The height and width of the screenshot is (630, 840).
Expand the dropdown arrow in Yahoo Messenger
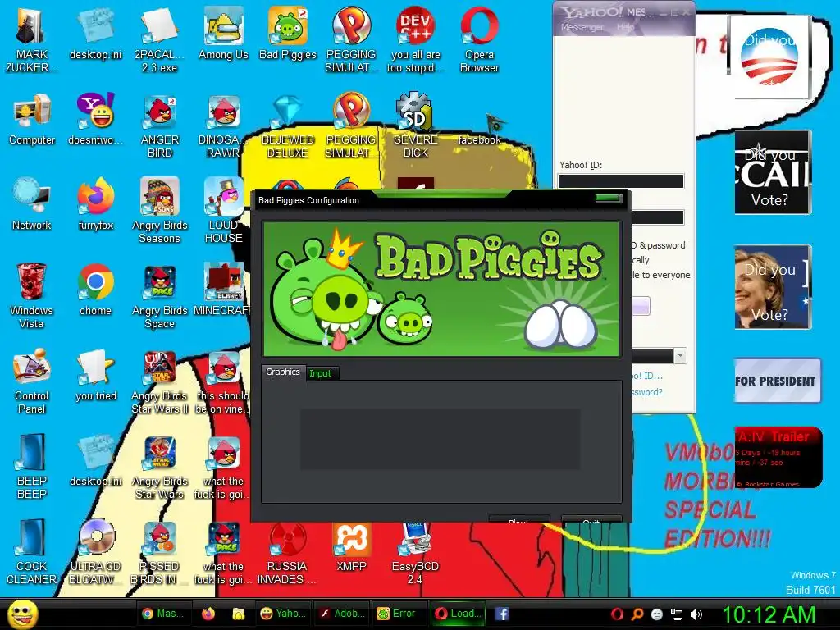tap(680, 356)
